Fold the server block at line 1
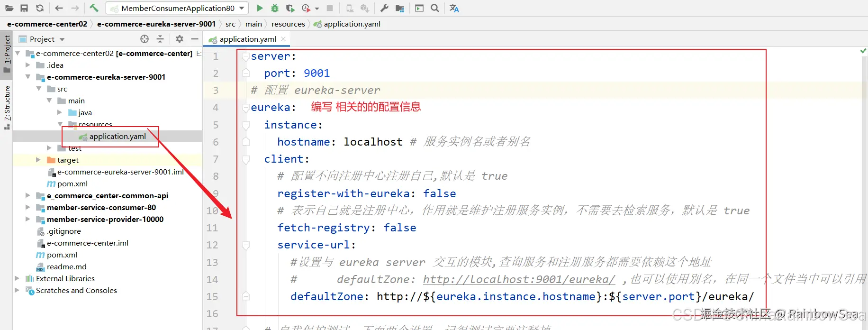This screenshot has width=868, height=330. pyautogui.click(x=246, y=56)
